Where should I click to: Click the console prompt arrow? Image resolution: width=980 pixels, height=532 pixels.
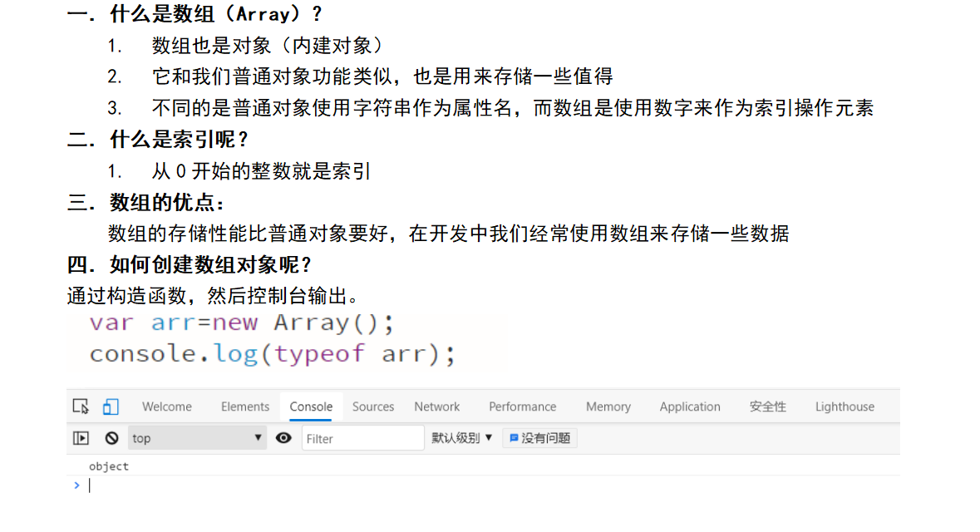[x=77, y=485]
